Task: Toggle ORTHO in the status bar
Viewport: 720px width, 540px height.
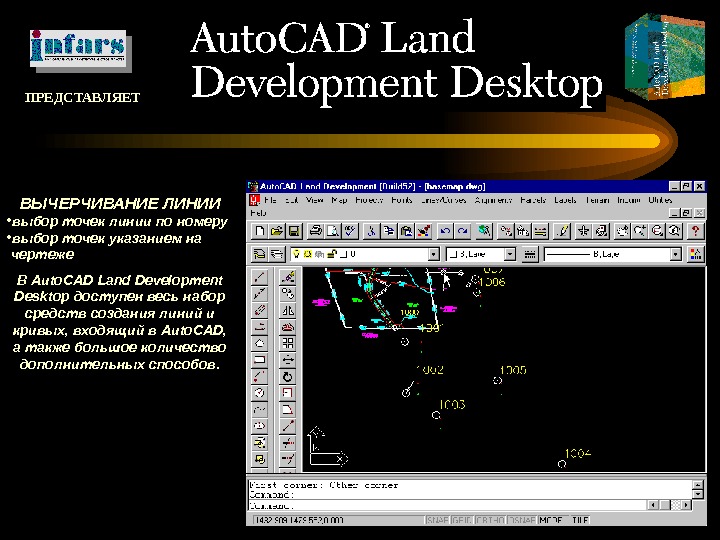Action: [490, 520]
